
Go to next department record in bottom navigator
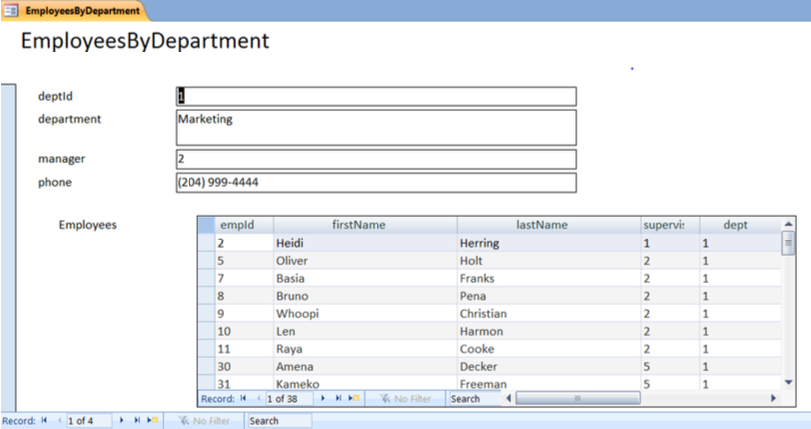122,421
